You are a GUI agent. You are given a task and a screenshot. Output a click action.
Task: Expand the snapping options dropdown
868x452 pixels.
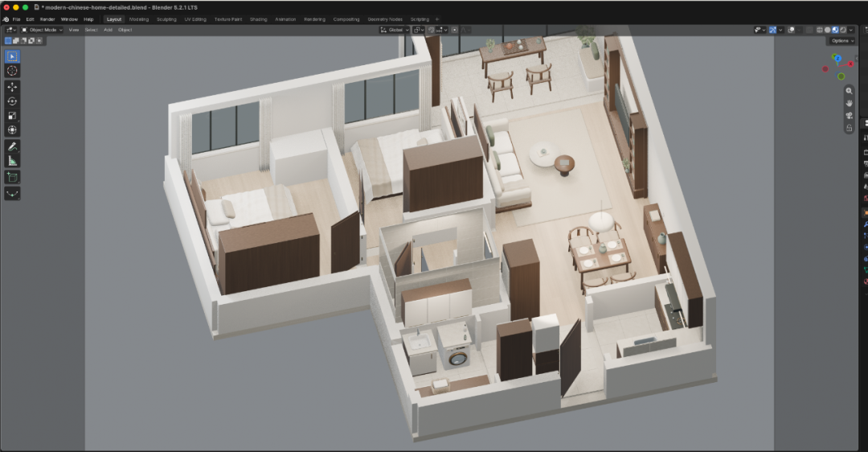442,30
